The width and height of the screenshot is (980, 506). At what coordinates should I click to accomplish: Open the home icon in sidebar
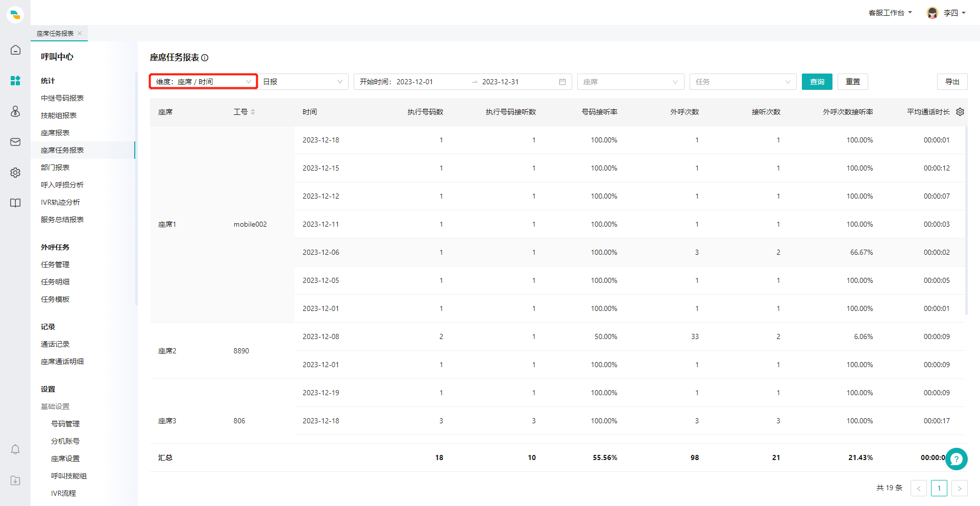pos(15,50)
